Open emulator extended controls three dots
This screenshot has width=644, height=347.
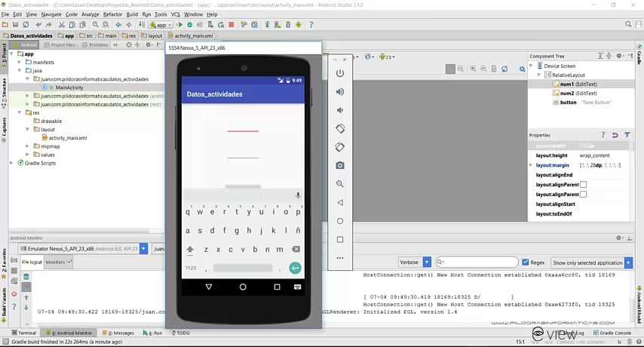click(x=339, y=258)
